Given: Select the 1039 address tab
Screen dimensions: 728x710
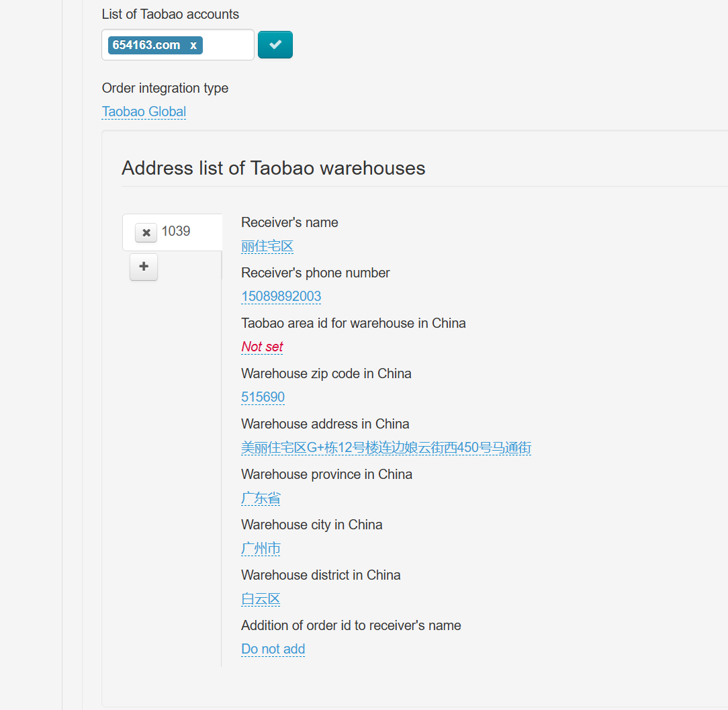Looking at the screenshot, I should point(177,231).
